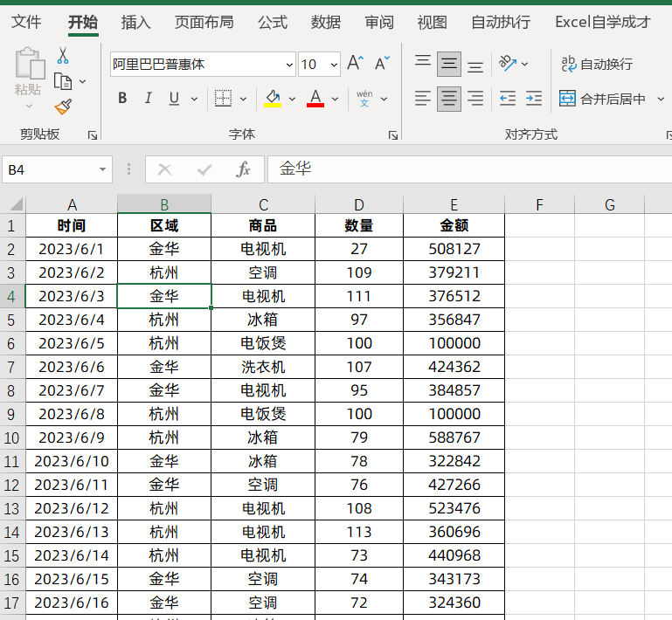Apply cell borders icon

click(x=224, y=99)
